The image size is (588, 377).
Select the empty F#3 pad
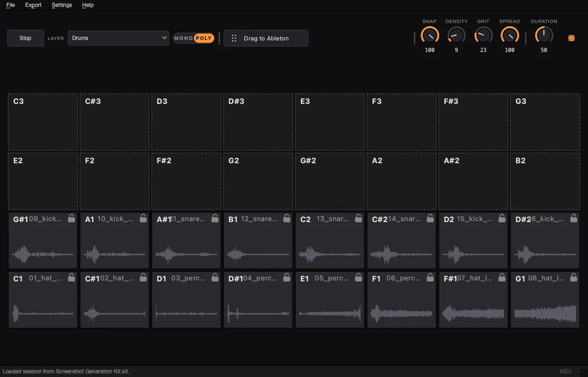(x=473, y=122)
